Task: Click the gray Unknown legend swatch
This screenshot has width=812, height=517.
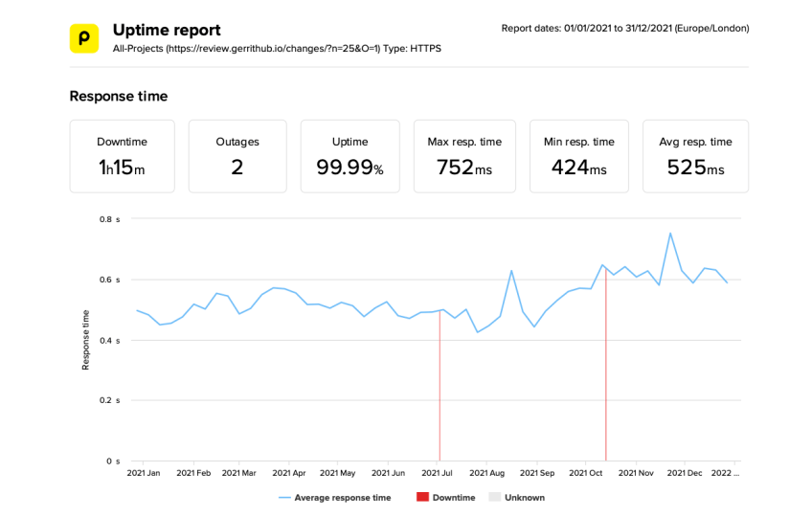Action: tap(494, 498)
